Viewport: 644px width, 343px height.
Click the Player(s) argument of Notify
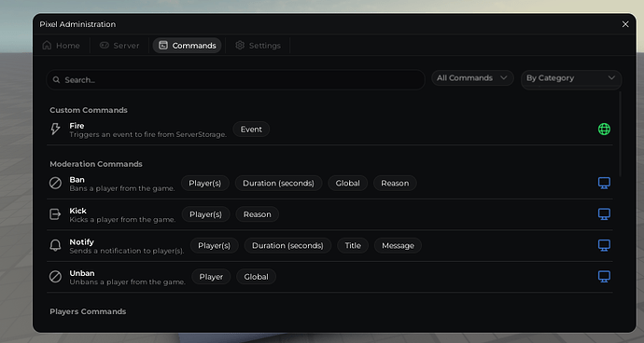tap(214, 245)
